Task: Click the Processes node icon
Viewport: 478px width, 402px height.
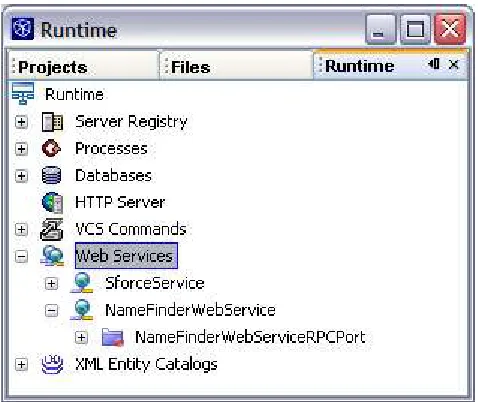Action: [51, 149]
